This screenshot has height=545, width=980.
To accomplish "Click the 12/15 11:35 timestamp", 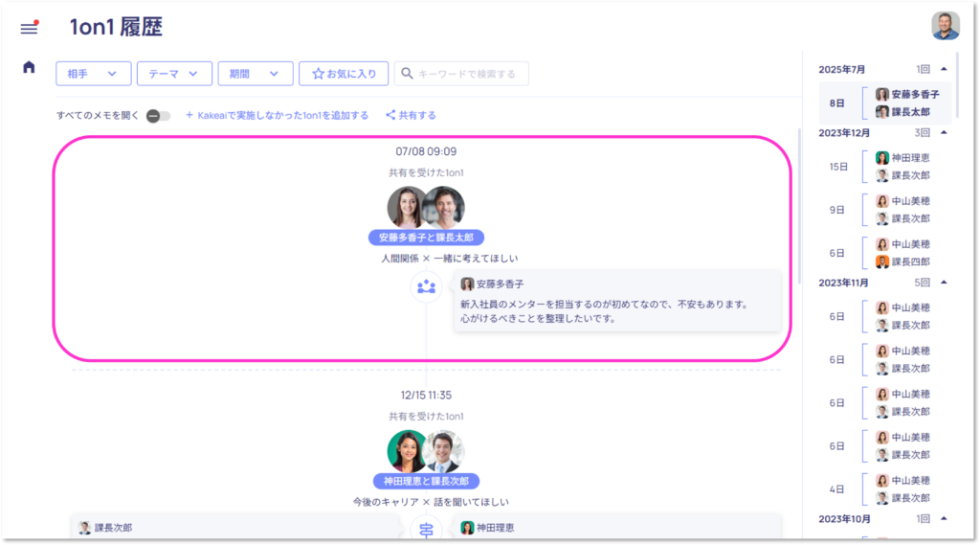I will click(426, 396).
